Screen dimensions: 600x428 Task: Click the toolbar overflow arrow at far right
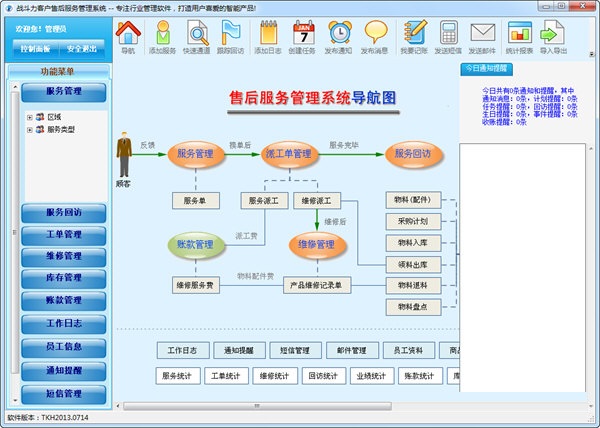592,55
